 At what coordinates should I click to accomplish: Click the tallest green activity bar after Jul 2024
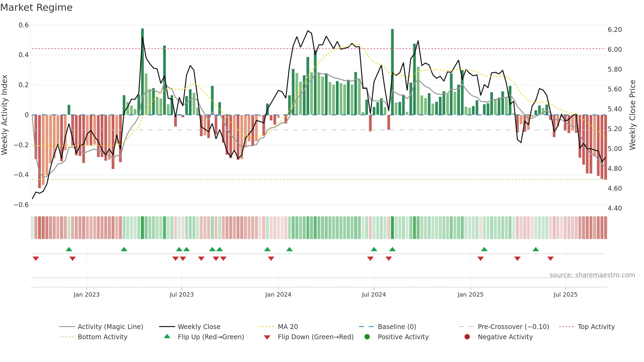click(392, 72)
